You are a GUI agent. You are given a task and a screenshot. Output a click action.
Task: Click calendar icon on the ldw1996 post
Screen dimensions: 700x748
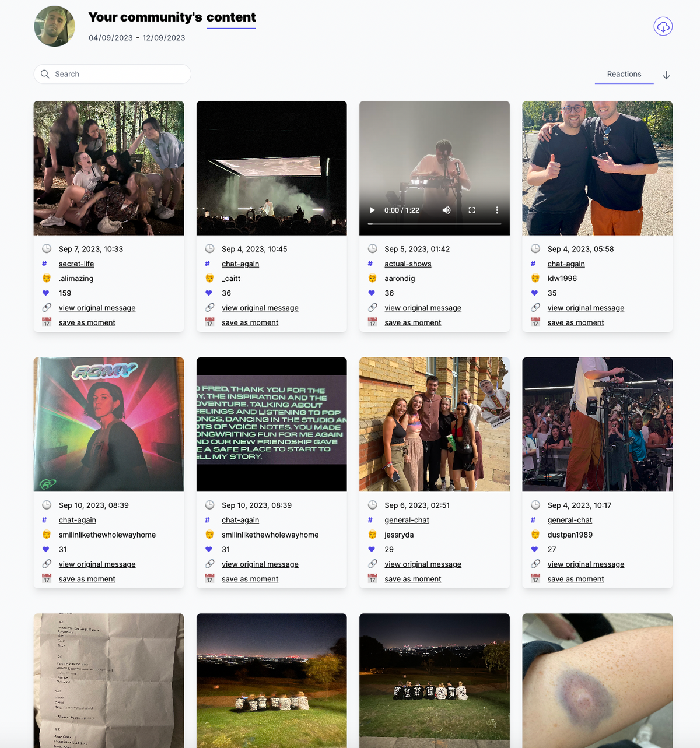coord(535,322)
